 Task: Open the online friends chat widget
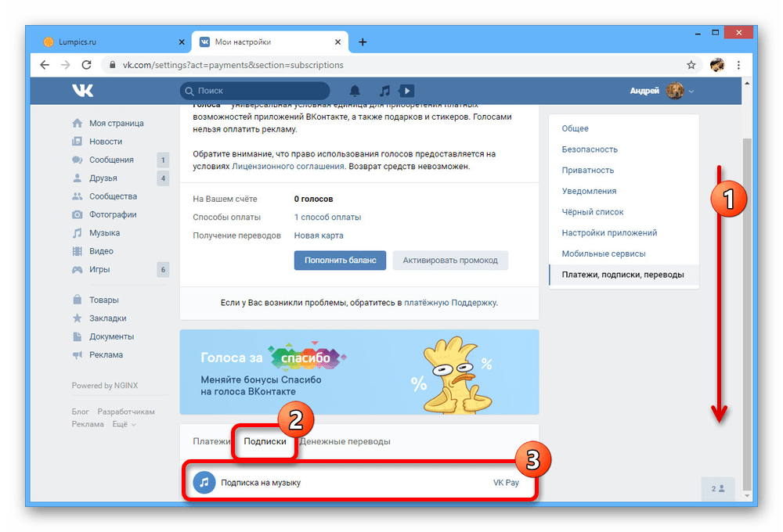[x=717, y=489]
